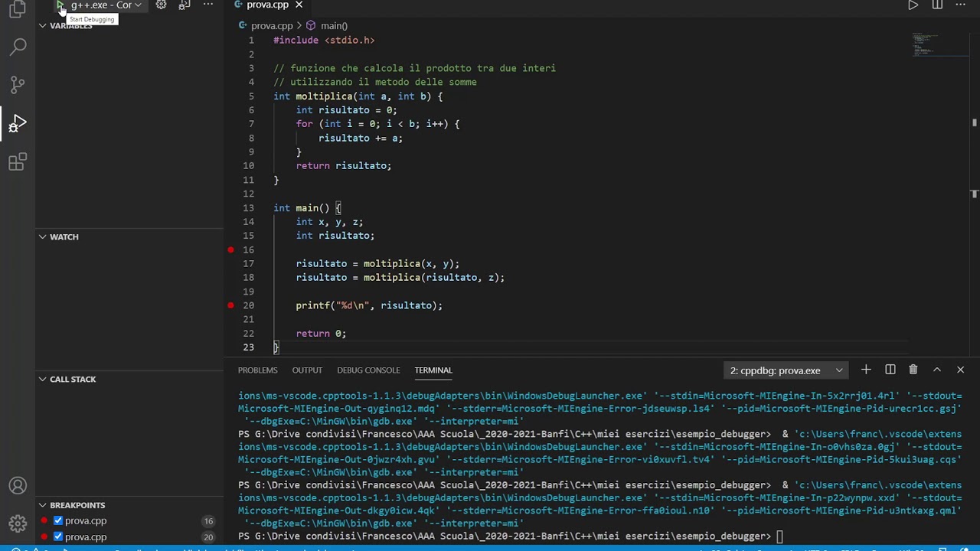Click the 'return 0;' statement on line 22
Viewport: 980px width, 551px height.
[321, 334]
